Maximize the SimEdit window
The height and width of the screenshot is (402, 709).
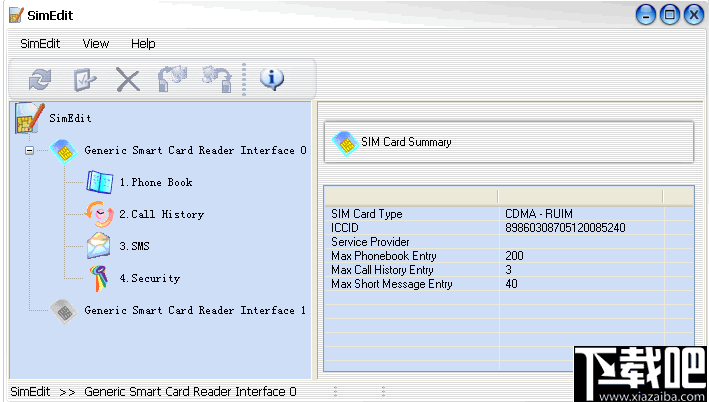[670, 15]
